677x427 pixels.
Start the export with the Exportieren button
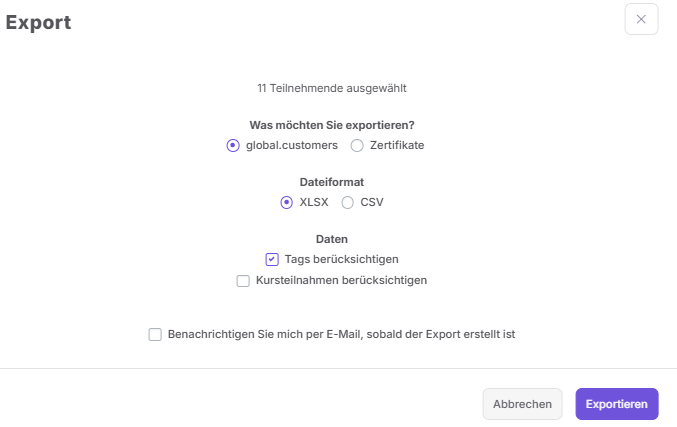pyautogui.click(x=617, y=404)
